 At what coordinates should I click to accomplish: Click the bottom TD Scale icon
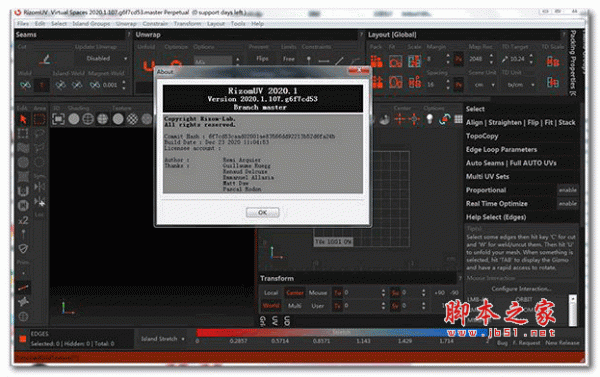(x=553, y=82)
